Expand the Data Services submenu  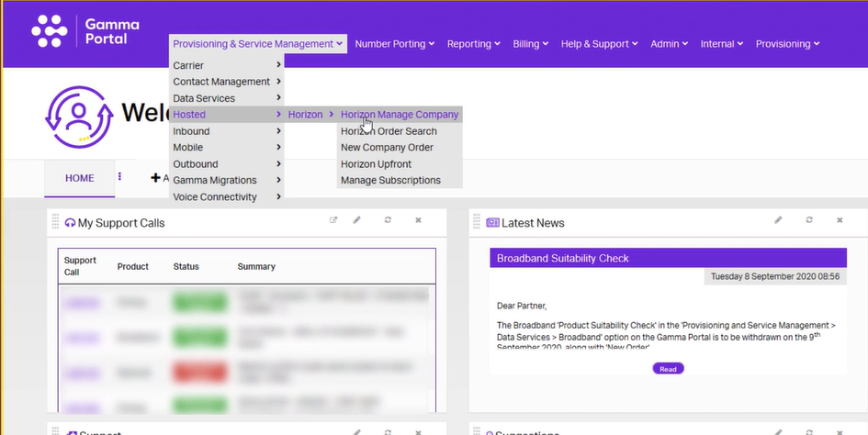click(x=227, y=98)
